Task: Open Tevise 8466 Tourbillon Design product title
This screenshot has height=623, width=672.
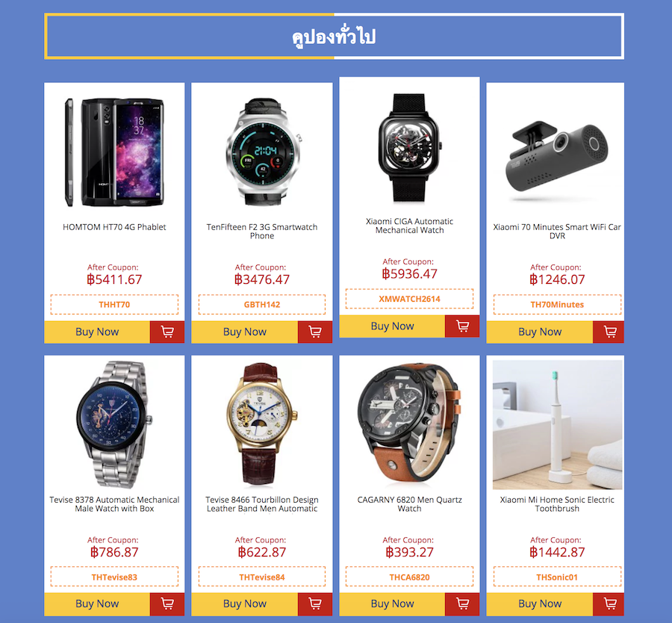Action: (262, 504)
